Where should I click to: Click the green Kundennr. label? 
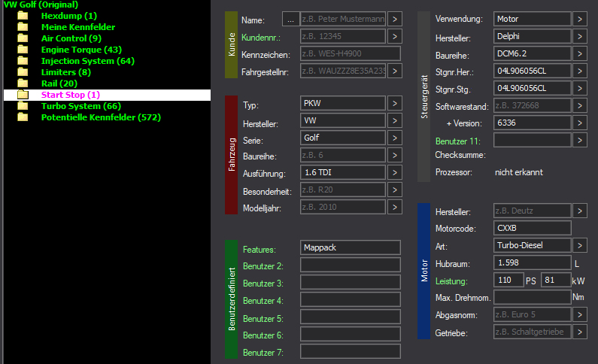click(261, 38)
